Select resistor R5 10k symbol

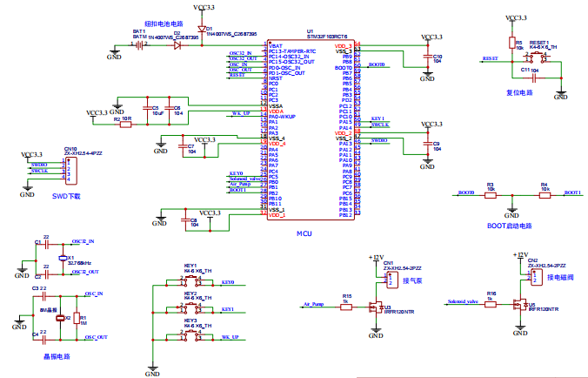[512, 43]
